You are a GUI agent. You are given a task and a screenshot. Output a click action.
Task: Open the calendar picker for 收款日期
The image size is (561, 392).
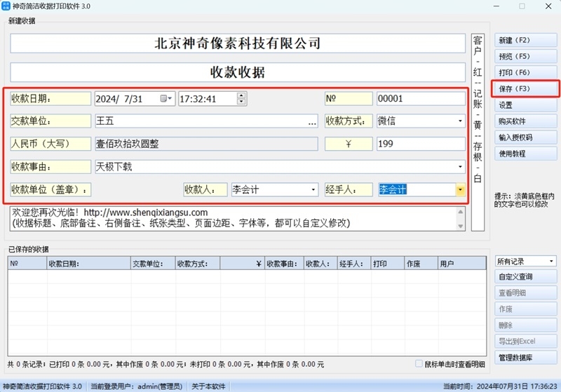(x=166, y=98)
